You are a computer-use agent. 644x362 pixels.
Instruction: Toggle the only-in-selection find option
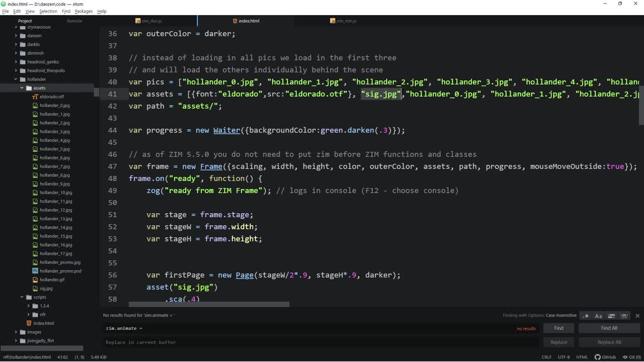pyautogui.click(x=611, y=316)
